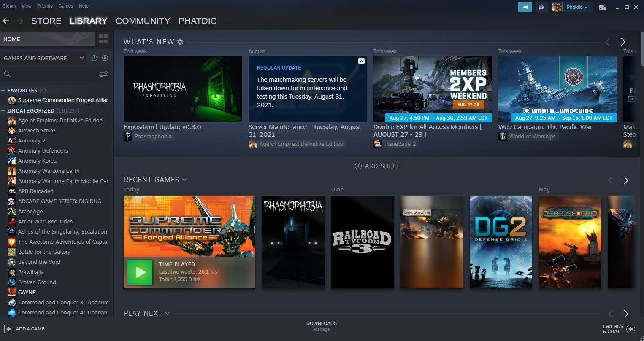Open Phasmophobia cover in Recent Games
The height and width of the screenshot is (341, 644).
[x=293, y=242]
